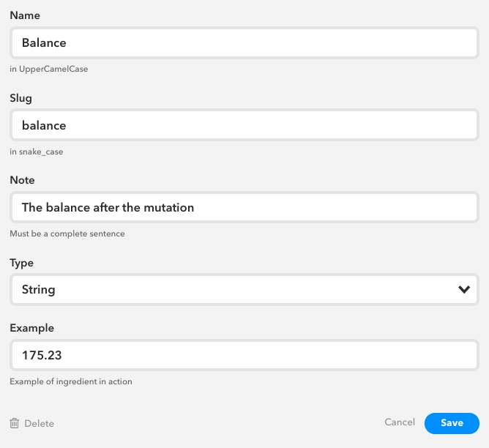Click the Example field showing 175.23

point(244,355)
